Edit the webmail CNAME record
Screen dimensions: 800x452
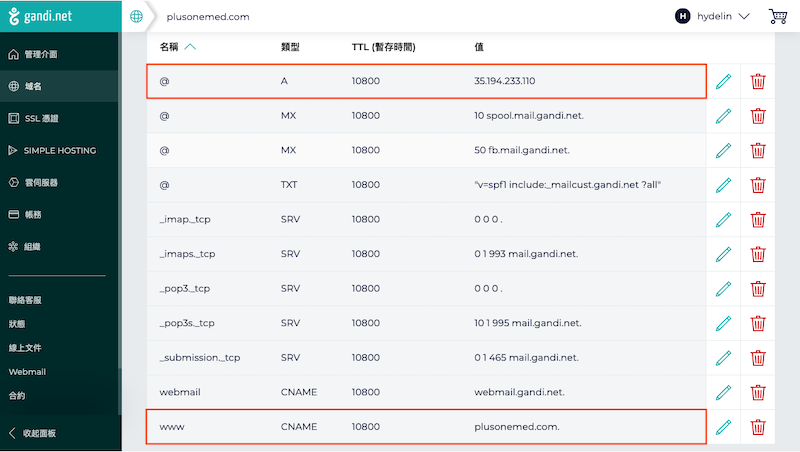[723, 392]
